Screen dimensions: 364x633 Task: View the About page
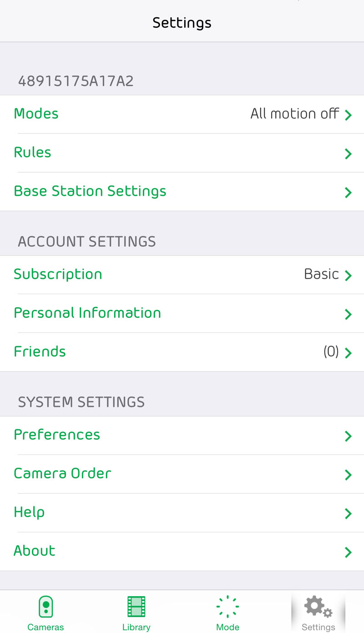pyautogui.click(x=35, y=551)
